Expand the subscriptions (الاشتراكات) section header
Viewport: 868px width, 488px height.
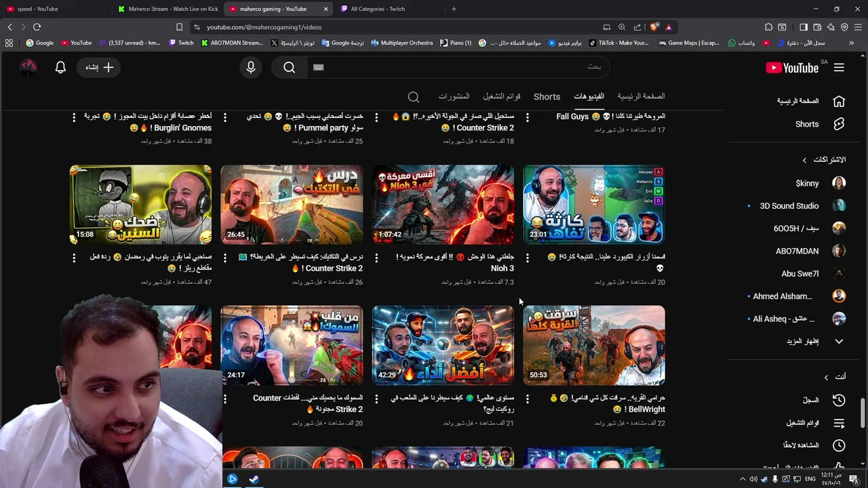pos(825,160)
